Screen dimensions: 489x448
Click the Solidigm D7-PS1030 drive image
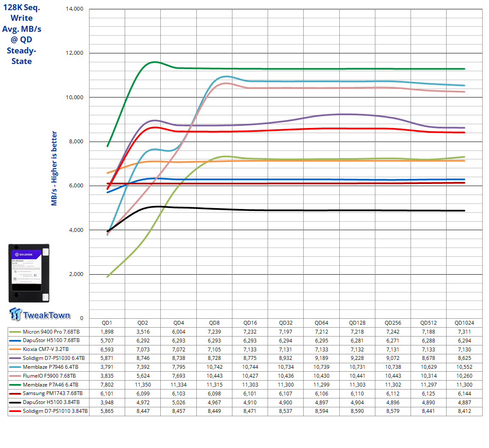28,273
